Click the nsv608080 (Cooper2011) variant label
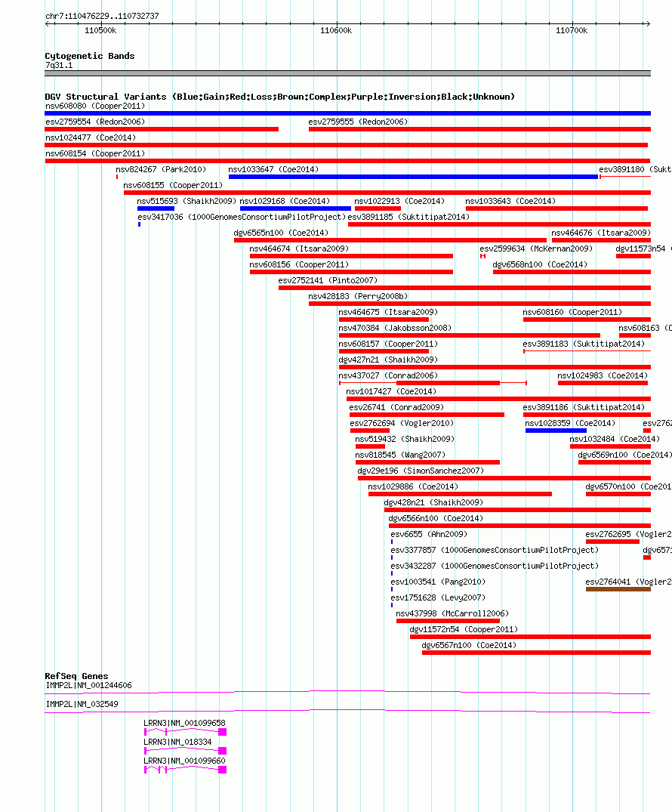 pos(94,107)
